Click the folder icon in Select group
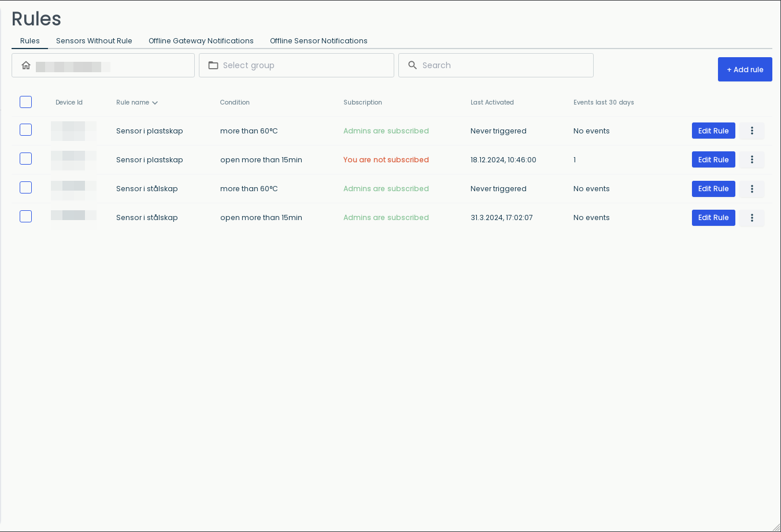Screen dimensions: 781x532 213,65
